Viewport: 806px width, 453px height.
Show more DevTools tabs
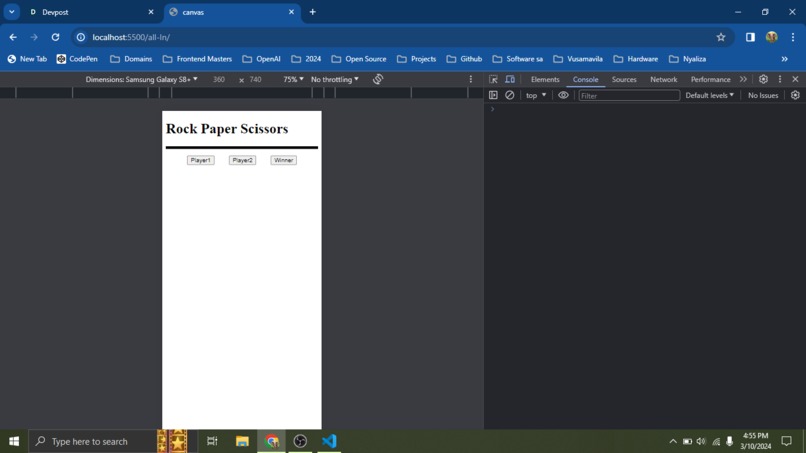tap(743, 79)
